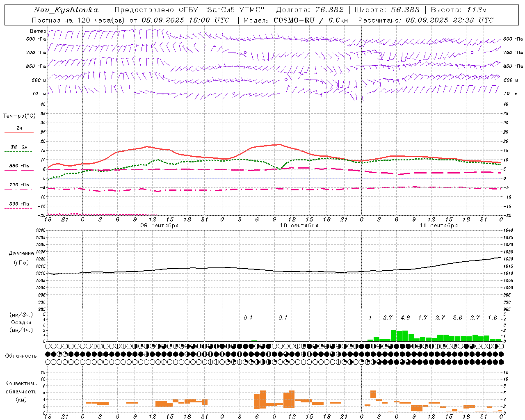Click the 'Ветер' wind panel label
Screen dimensions: 525x420
point(38,31)
